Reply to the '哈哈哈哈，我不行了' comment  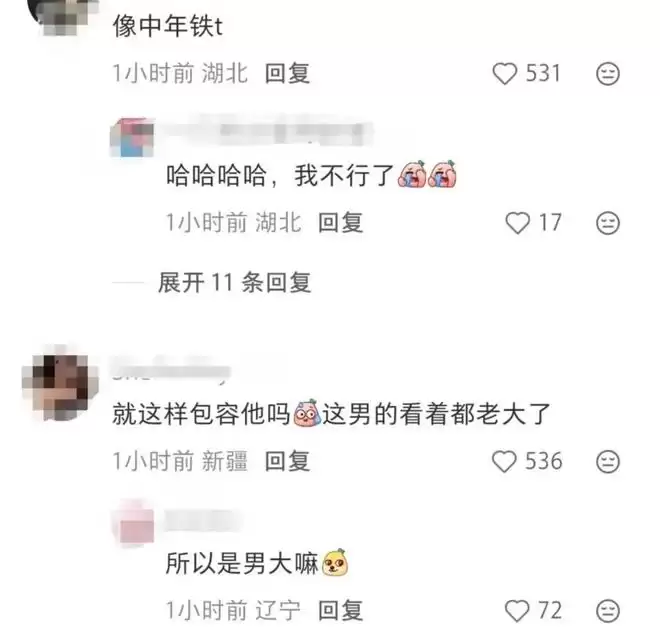341,223
